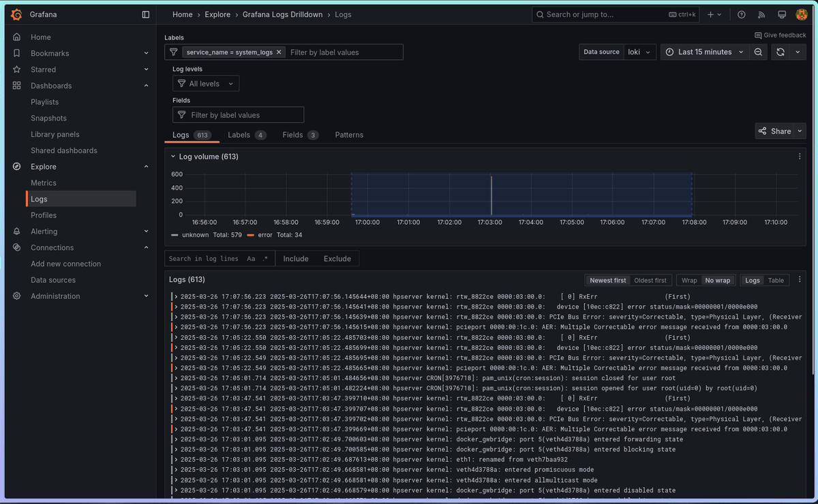Screen dimensions: 818x504
Task: Enable Wrap for log lines
Action: [x=689, y=280]
